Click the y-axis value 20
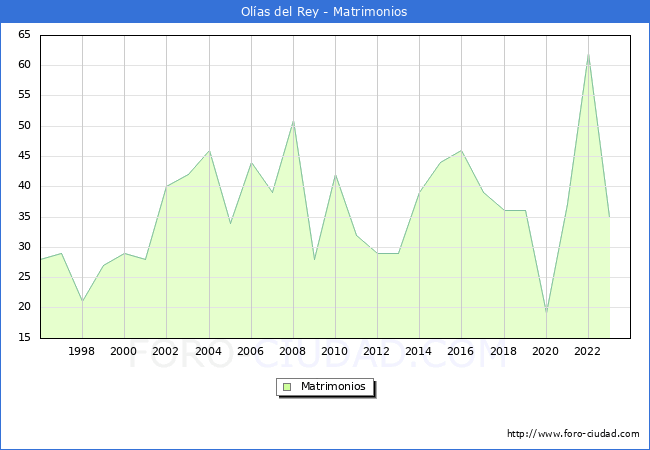This screenshot has width=650, height=450. tap(24, 307)
